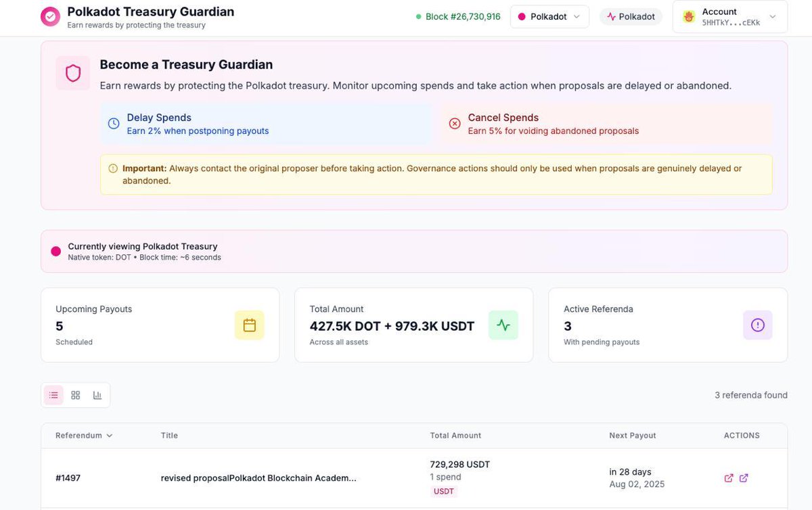812x510 pixels.
Task: Click the pulse icon in the Polkadot pill
Action: click(x=612, y=16)
